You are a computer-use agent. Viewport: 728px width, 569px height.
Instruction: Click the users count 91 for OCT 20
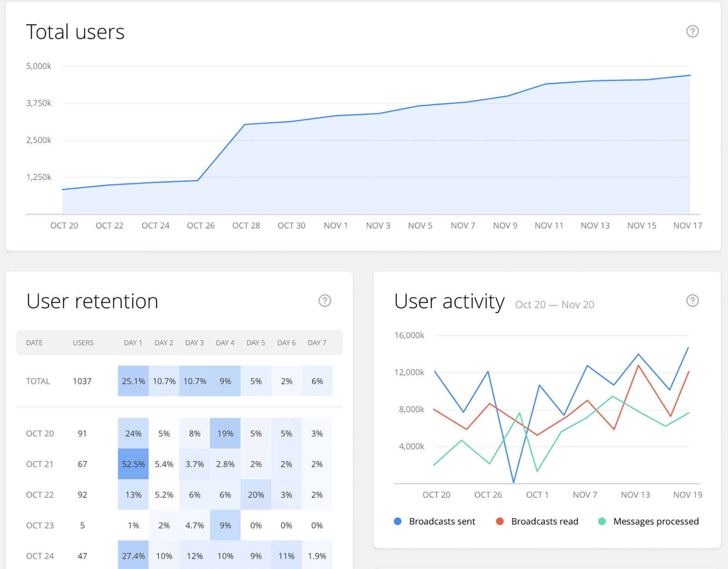pos(82,433)
